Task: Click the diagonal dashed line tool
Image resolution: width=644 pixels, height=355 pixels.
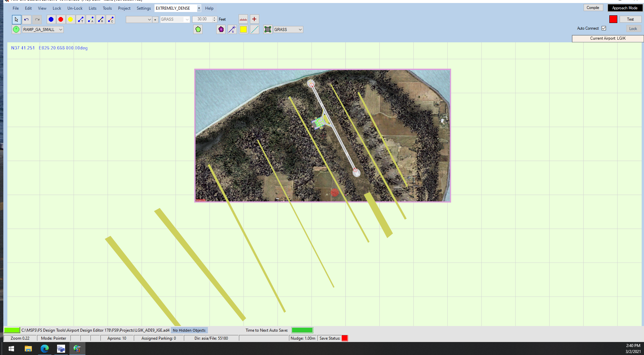Action: pos(255,29)
